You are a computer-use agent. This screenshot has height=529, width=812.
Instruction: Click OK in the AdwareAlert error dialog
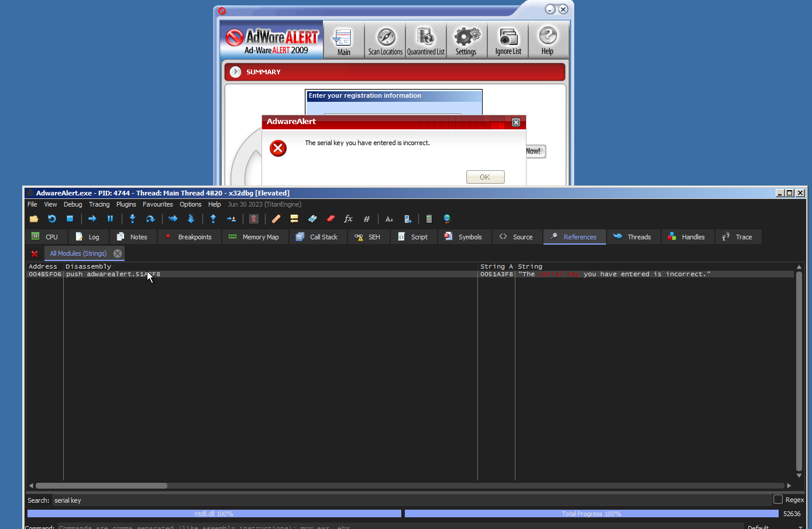point(485,177)
